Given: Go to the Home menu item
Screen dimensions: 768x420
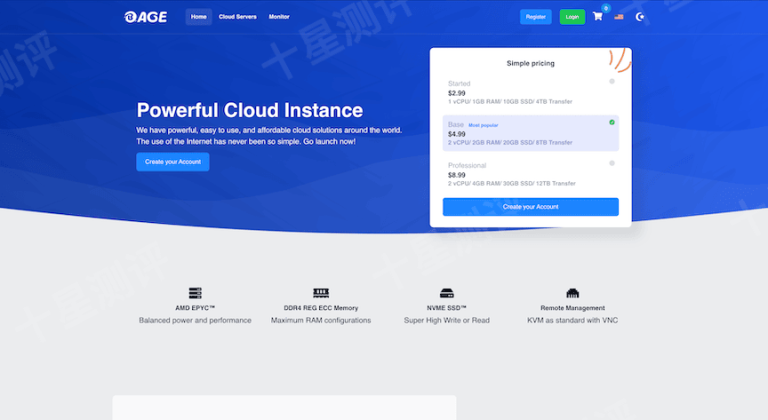Looking at the screenshot, I should tap(199, 17).
